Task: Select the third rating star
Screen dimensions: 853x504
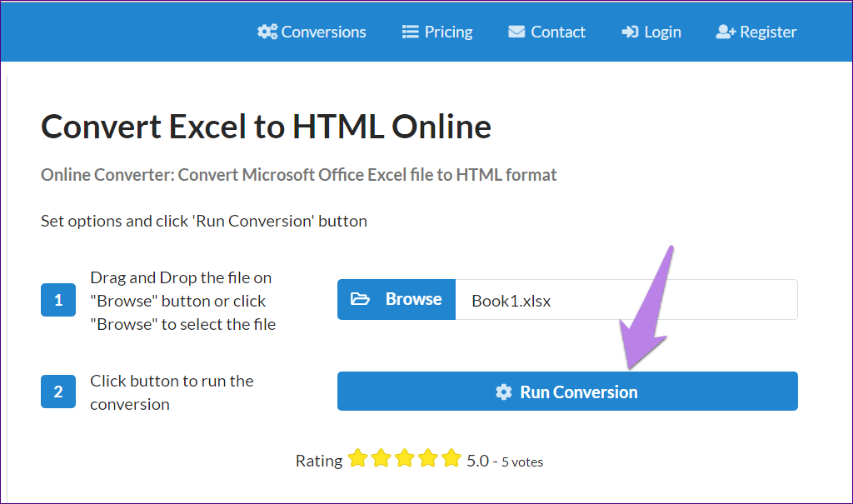Action: tap(405, 458)
